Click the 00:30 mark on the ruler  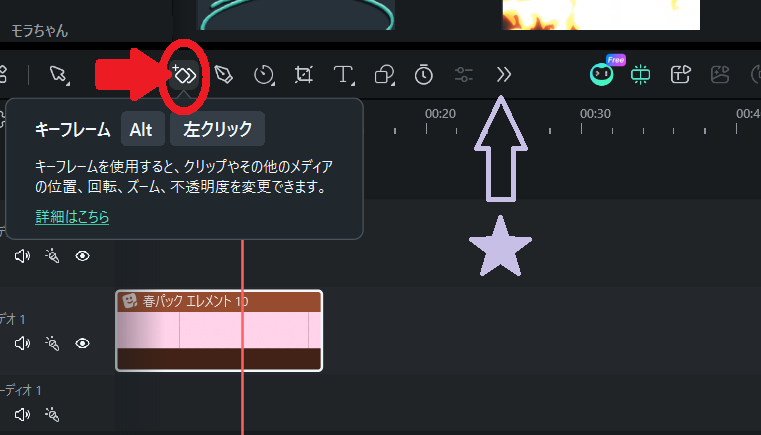coord(595,114)
